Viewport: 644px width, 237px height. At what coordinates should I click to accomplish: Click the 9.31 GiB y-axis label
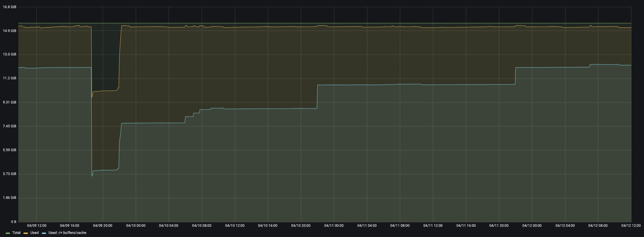click(x=9, y=102)
